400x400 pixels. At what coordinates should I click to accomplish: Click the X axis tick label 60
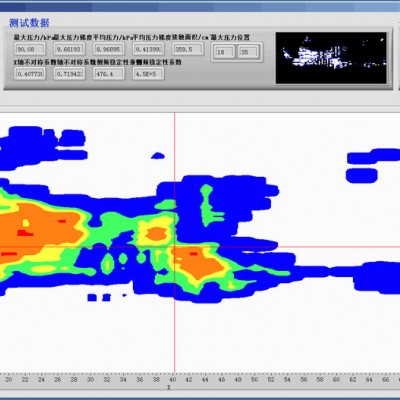(336, 379)
